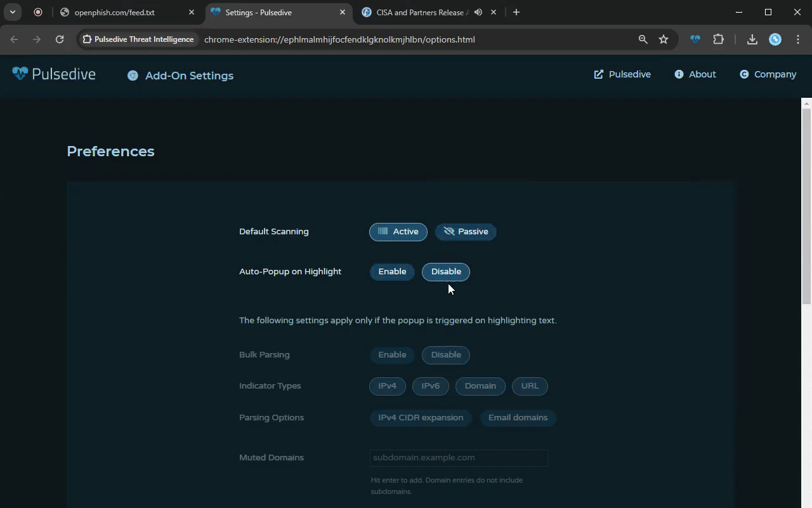812x508 pixels.
Task: Open the Pulsedive extension toolbar icon
Action: [x=695, y=39]
